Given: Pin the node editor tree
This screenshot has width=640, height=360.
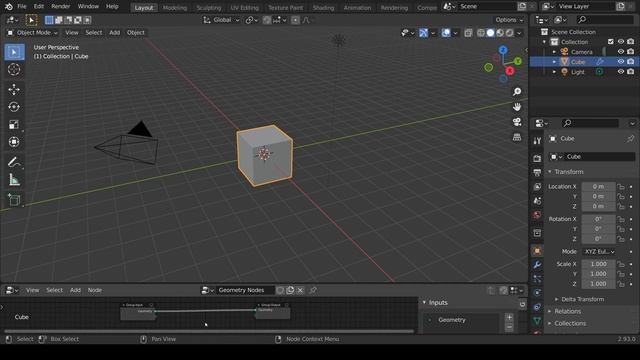Looking at the screenshot, I should click(313, 290).
